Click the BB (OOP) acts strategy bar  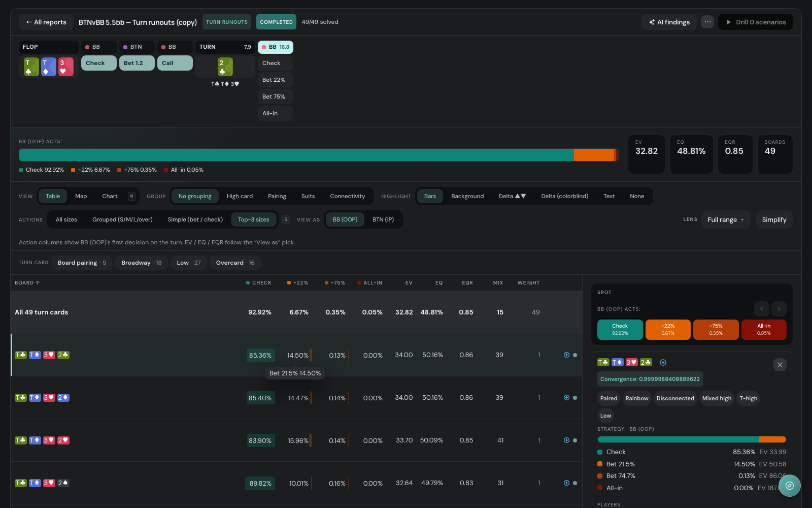coord(319,155)
